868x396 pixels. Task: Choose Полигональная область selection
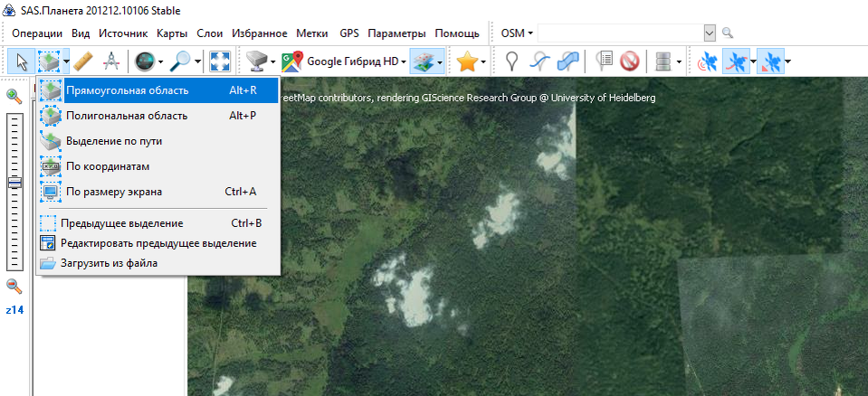(x=158, y=116)
